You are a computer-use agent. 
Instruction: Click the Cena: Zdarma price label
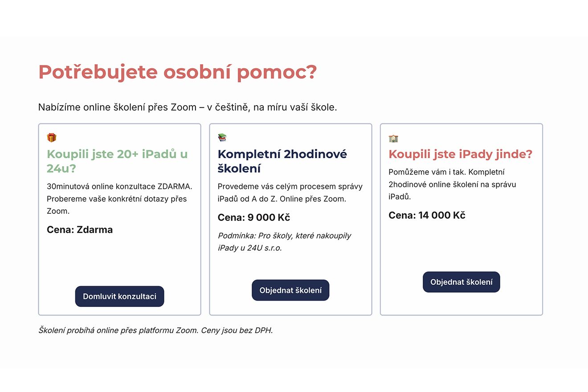[80, 230]
